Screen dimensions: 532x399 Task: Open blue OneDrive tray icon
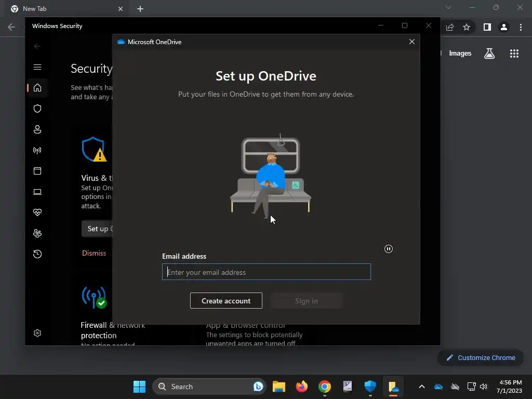tap(438, 387)
